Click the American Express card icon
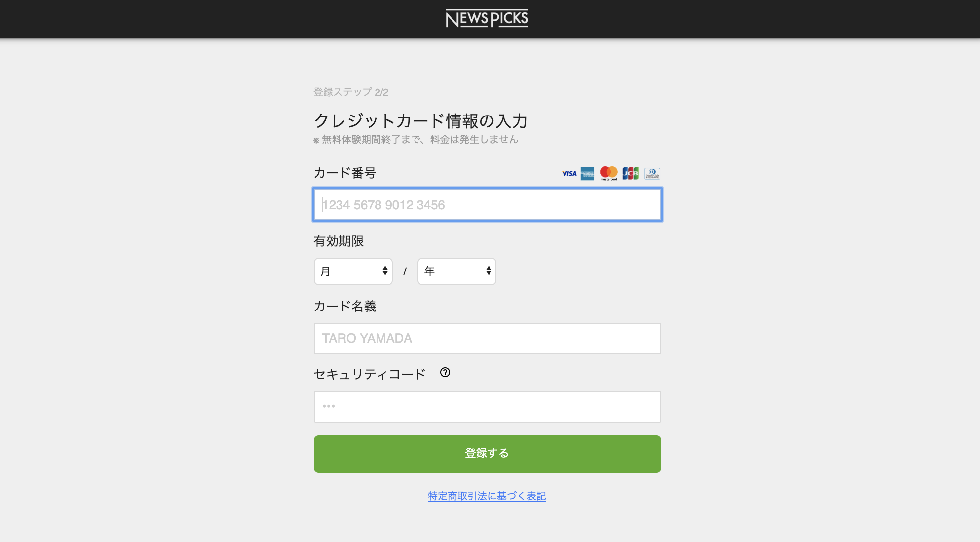Image resolution: width=980 pixels, height=542 pixels. pos(587,174)
